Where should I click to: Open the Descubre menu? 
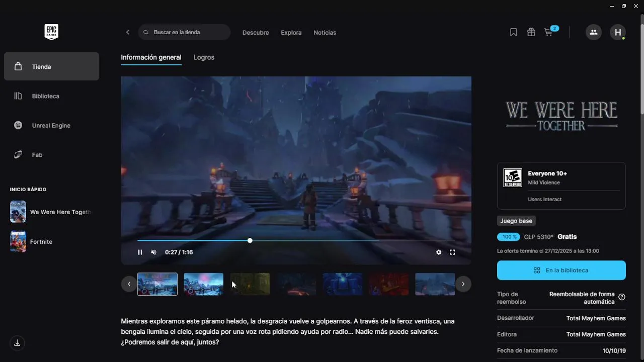(256, 32)
